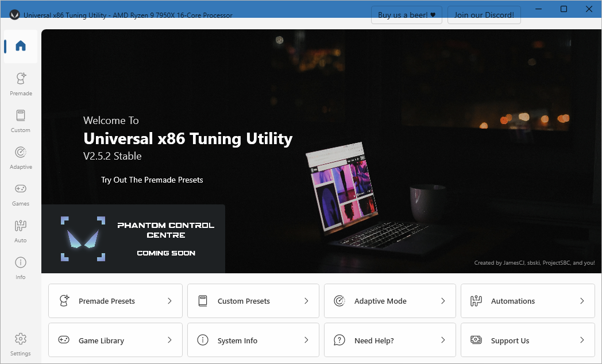
Task: Click the chevron on System Info card
Action: click(x=306, y=340)
